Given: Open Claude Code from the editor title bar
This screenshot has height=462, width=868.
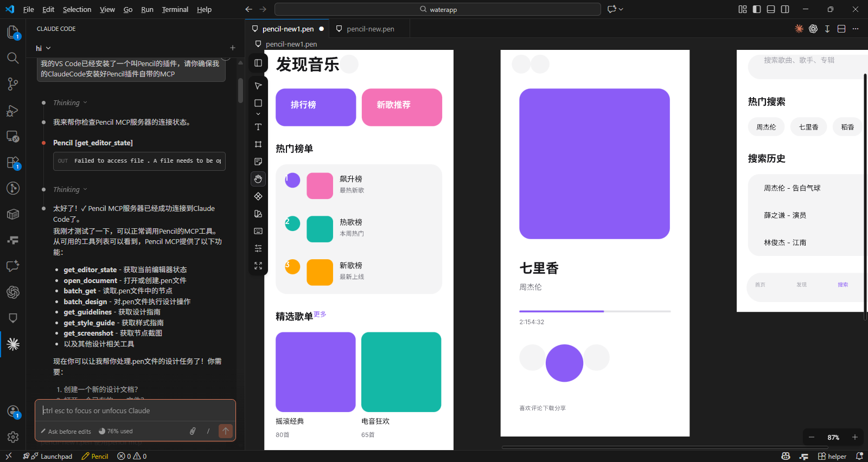Looking at the screenshot, I should coord(799,29).
